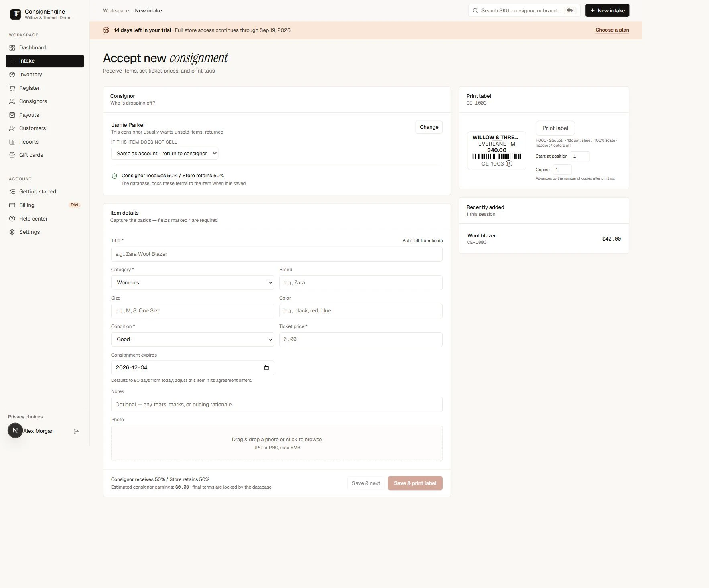Image resolution: width=709 pixels, height=588 pixels.
Task: Expand the unsold item handling dropdown
Action: pos(165,154)
